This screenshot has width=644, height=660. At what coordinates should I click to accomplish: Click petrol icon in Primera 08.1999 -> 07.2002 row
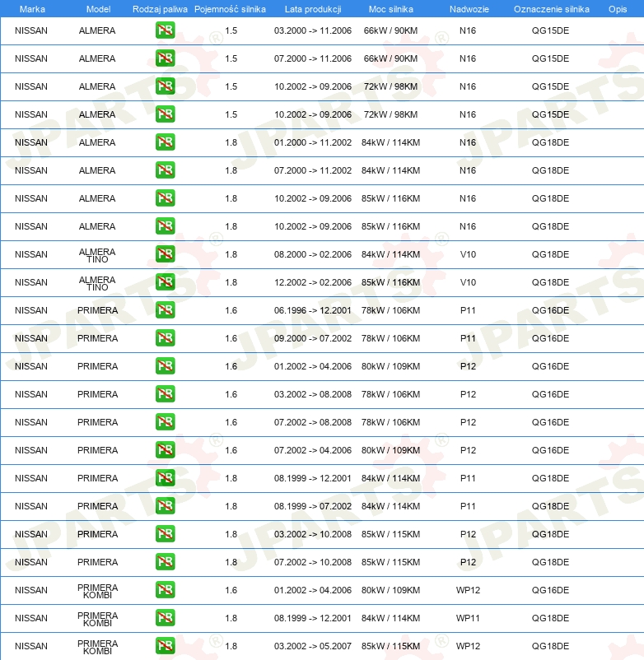coord(165,506)
